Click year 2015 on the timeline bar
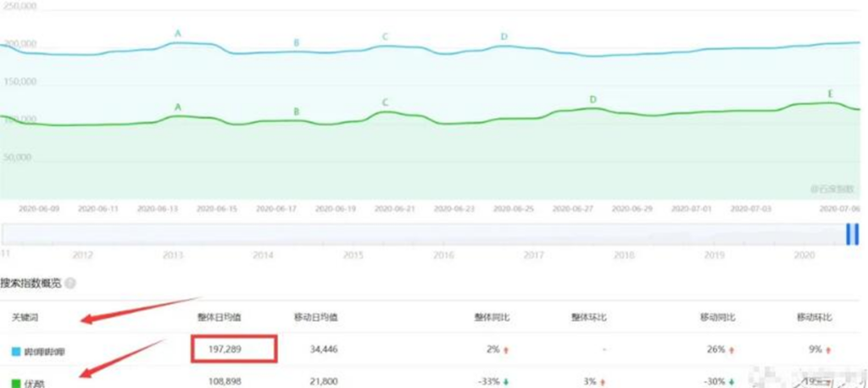Viewport: 868px width, 388px height. click(x=353, y=255)
